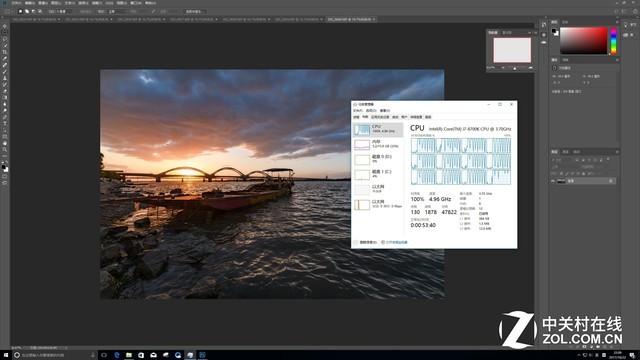Open the Layers panel options menu
Image resolution: width=640 pixels, height=360 pixels.
(617, 152)
